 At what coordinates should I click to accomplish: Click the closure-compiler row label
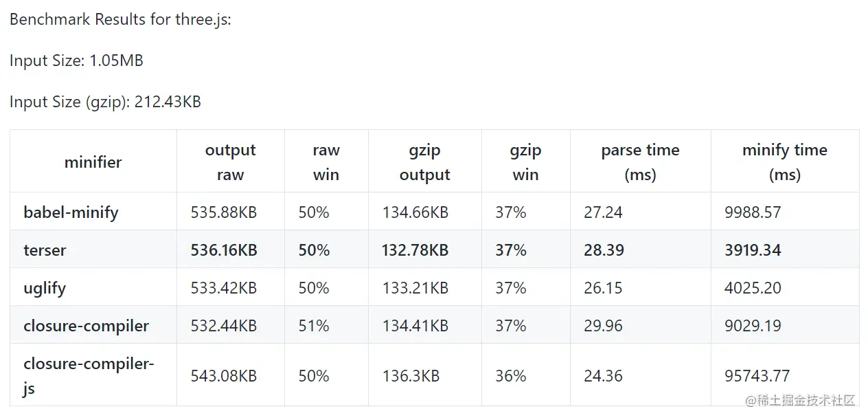click(86, 326)
